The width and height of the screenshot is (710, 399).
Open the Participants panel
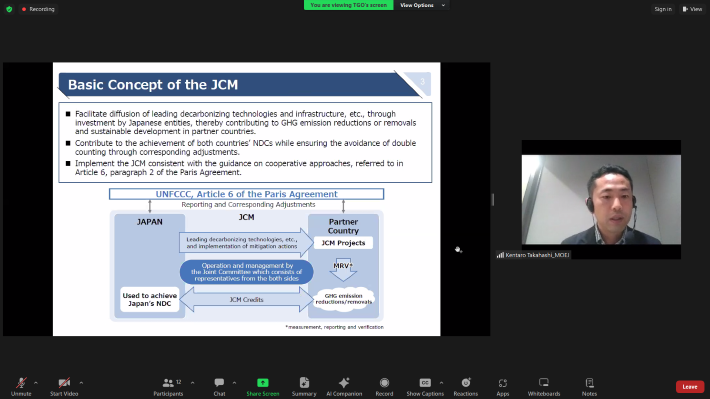(x=168, y=387)
